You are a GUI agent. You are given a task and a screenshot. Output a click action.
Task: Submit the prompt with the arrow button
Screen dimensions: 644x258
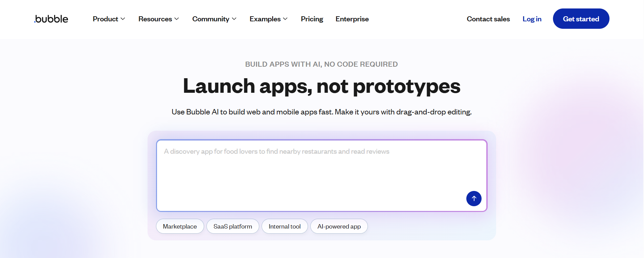tap(473, 198)
